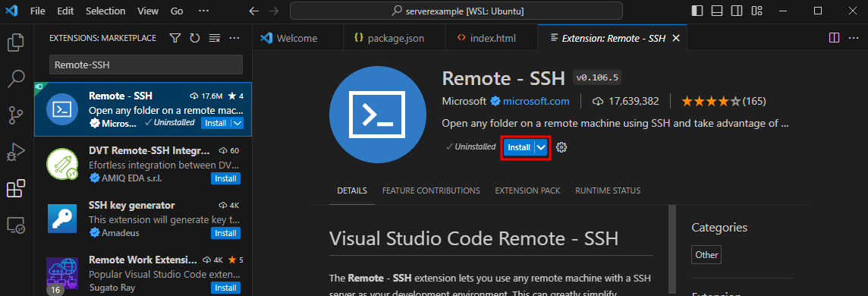Click verified publisher badge beside Microsoft
868x296 pixels.
[495, 101]
